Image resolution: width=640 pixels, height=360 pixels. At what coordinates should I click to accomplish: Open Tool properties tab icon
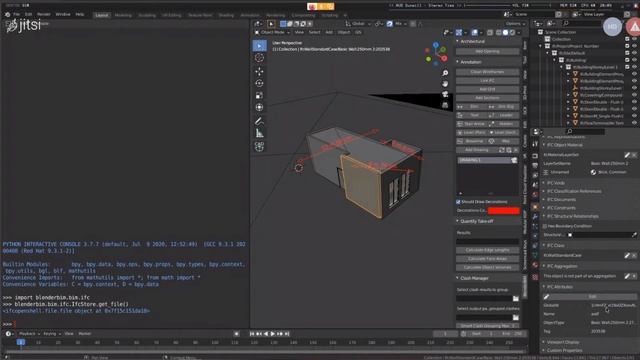coord(535,144)
